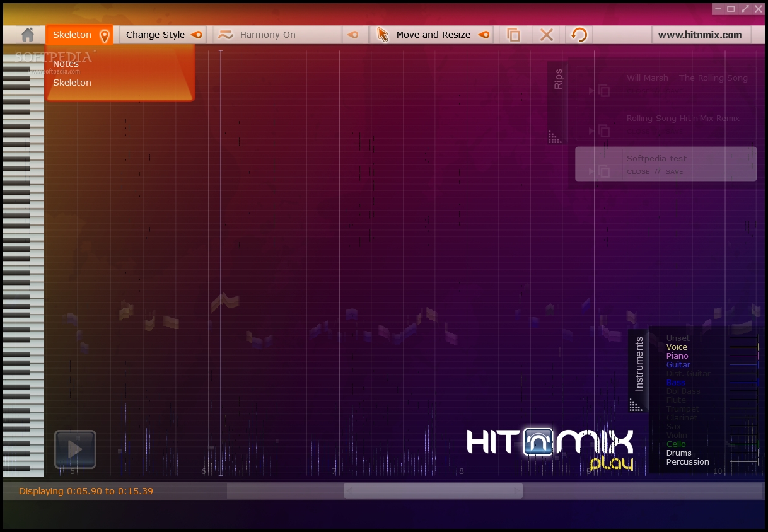Click the dotted grip icon on the Rips tab
768x532 pixels.
555,137
